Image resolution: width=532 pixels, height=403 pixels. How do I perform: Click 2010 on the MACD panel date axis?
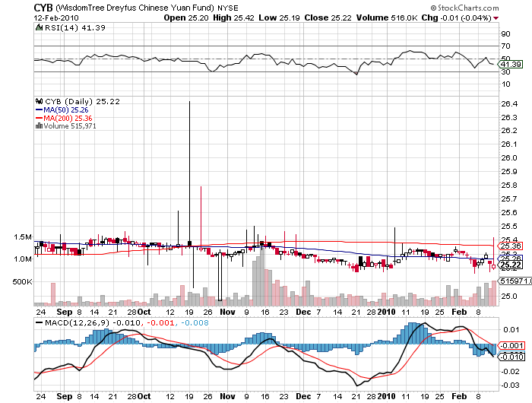386,396
